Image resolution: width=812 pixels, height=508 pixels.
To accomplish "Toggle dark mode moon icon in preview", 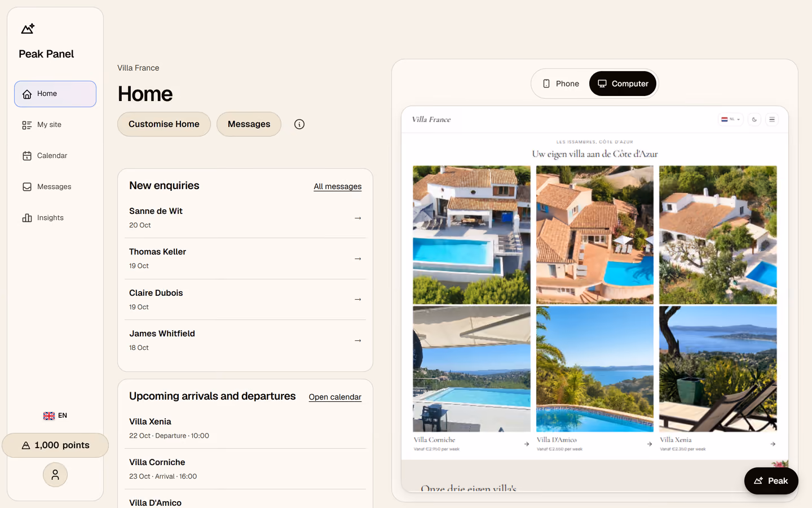I will pos(754,120).
